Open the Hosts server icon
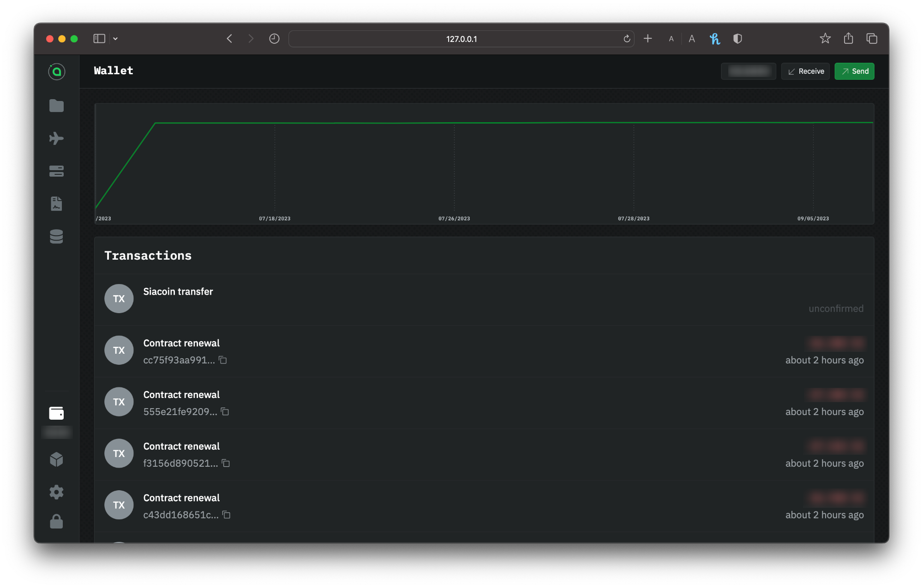 coord(56,171)
